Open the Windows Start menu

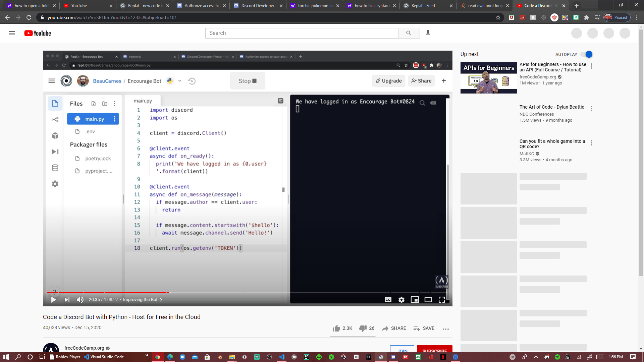click(6, 357)
